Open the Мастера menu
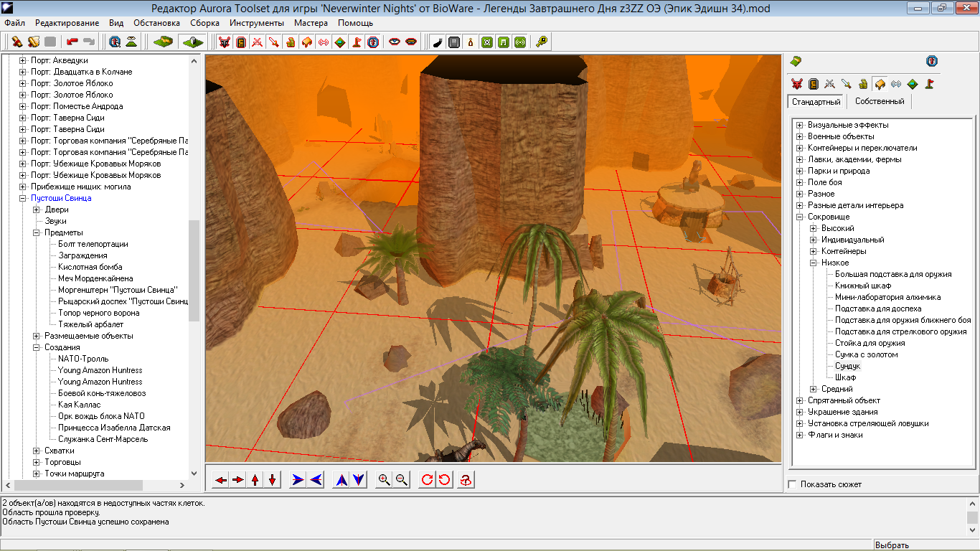Screen dimensions: 980x551 pos(311,23)
